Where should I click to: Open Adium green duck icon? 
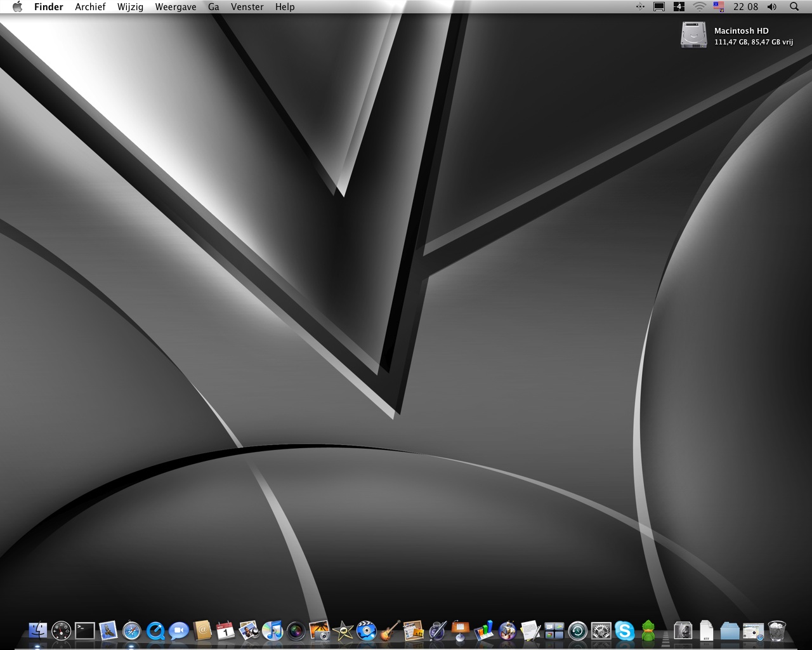click(x=648, y=631)
